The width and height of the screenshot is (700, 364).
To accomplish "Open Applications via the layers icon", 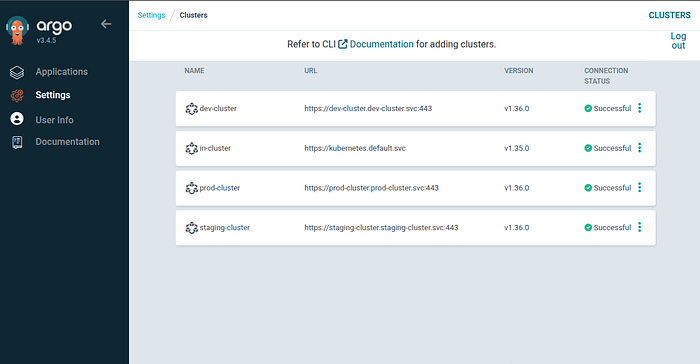I will (x=17, y=72).
